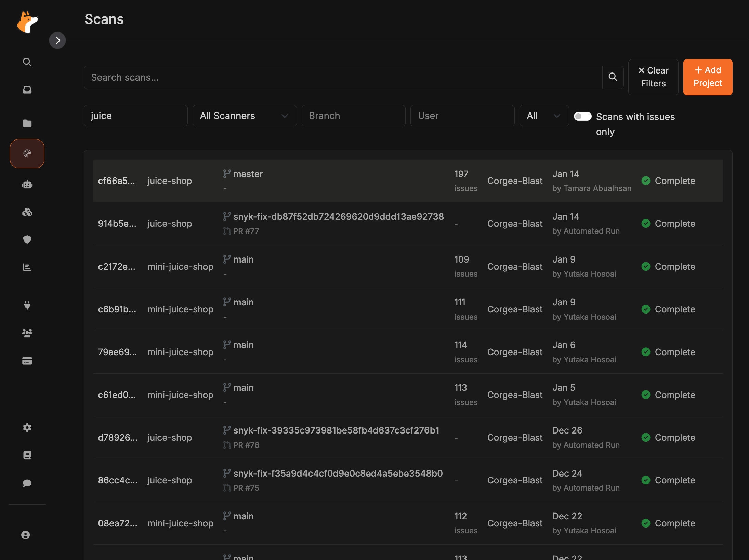Image resolution: width=749 pixels, height=560 pixels.
Task: Click Corgea-Blast scanner on the Jan 5 row
Action: [515, 395]
